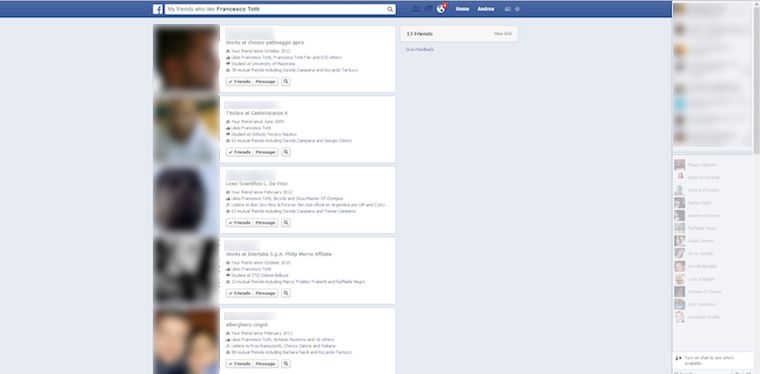Viewport: 760px width, 374px height.
Task: Go to Home in the top bar
Action: tap(462, 9)
